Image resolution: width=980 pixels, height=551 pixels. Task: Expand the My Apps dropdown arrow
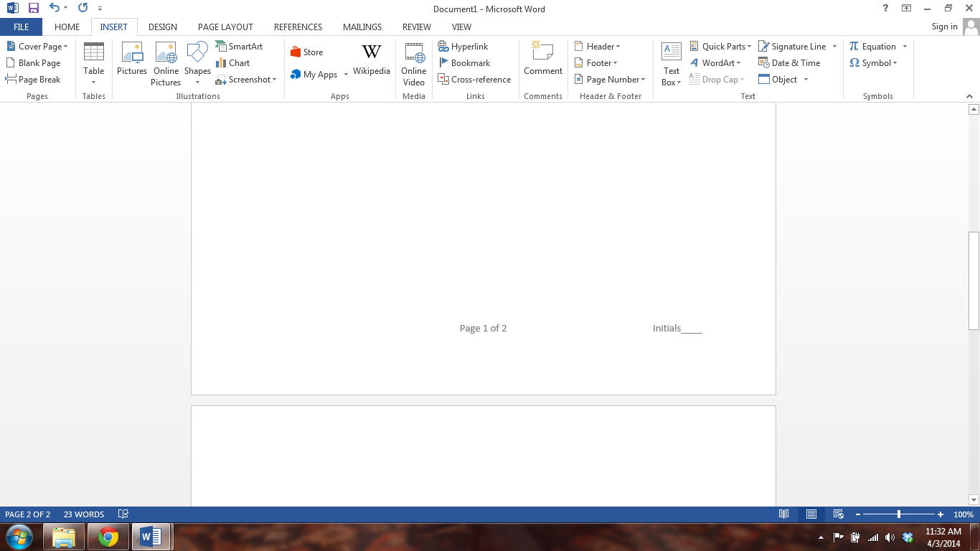(346, 75)
